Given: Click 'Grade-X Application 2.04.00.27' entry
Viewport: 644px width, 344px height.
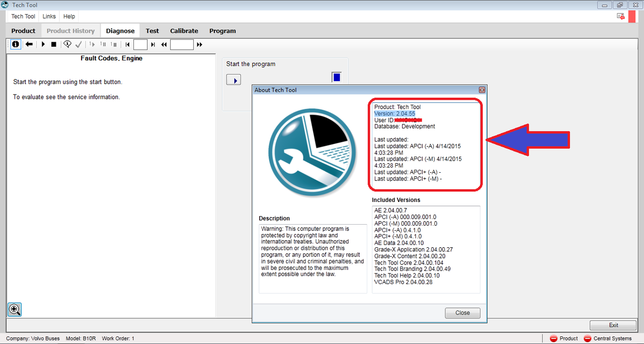Looking at the screenshot, I should click(414, 249).
